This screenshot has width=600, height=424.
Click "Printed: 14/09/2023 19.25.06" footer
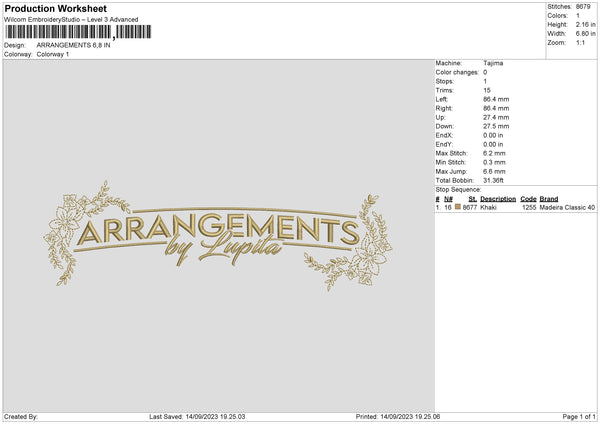[x=398, y=417]
